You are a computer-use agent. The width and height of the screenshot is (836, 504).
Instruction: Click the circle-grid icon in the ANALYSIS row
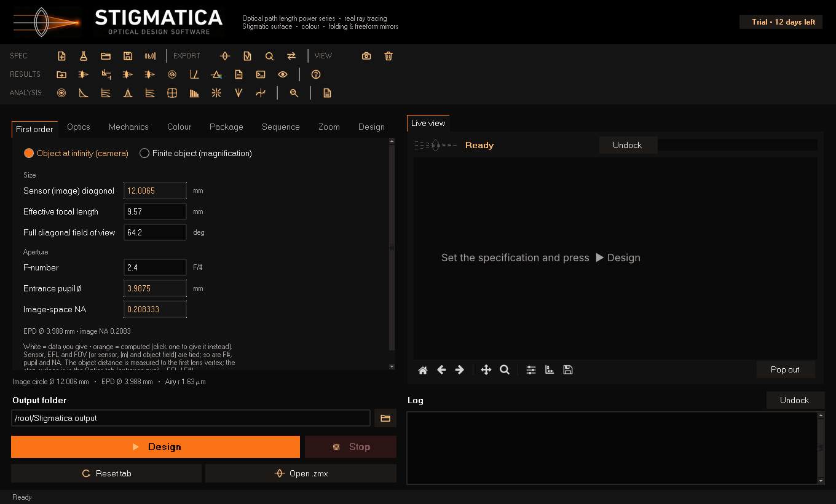click(x=172, y=93)
